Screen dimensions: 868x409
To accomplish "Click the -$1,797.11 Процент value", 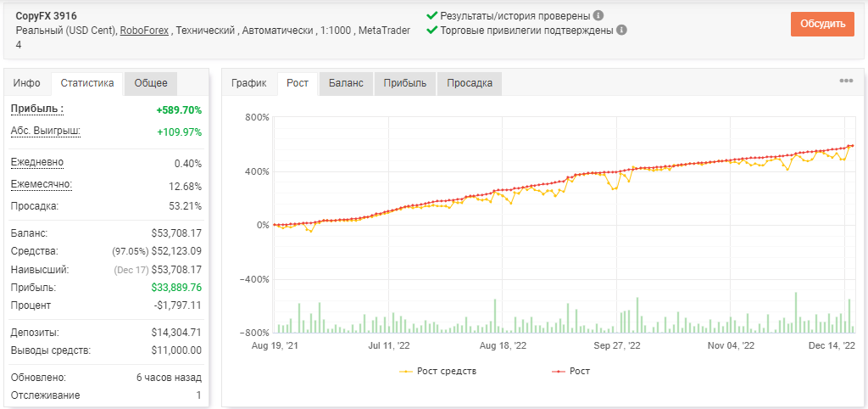I will click(x=178, y=306).
